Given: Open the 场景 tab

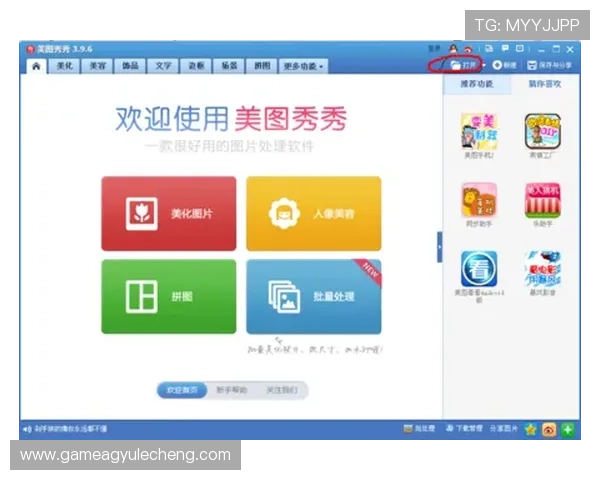Looking at the screenshot, I should tap(229, 66).
